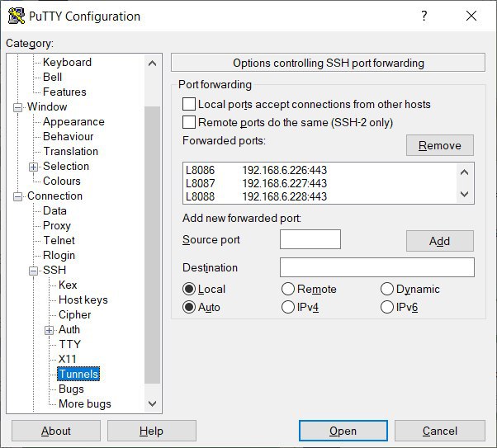
Task: Expand the Selection tree node
Action: [x=33, y=167]
